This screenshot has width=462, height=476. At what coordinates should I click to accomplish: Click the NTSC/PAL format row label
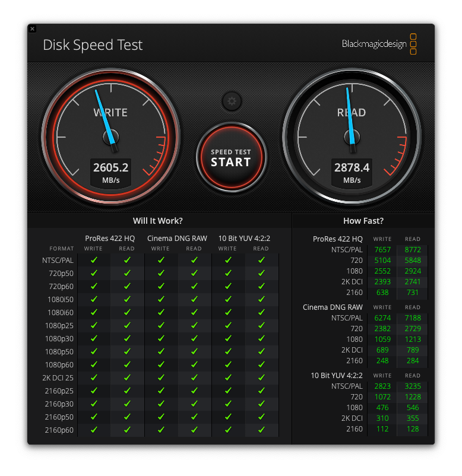click(58, 261)
